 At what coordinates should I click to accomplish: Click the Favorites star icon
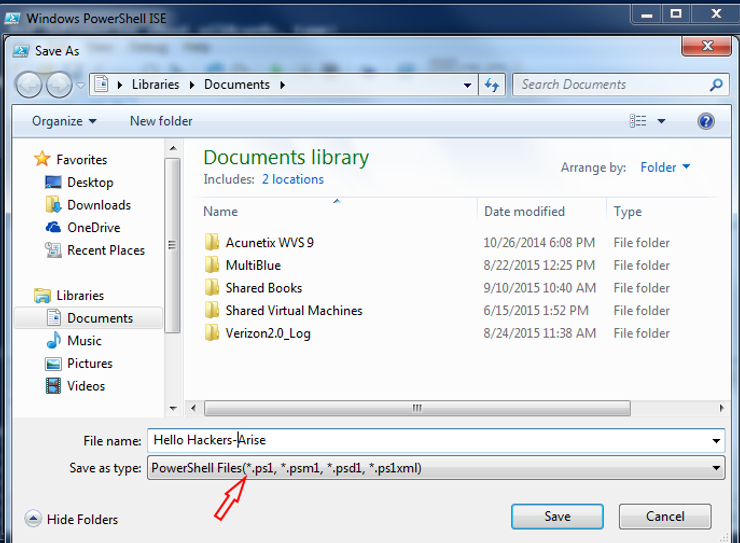point(42,159)
